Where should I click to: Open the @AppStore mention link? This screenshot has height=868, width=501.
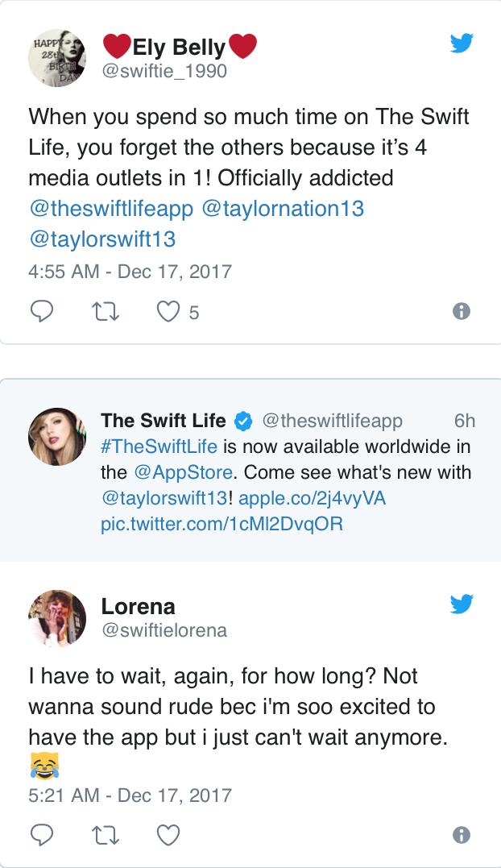tap(184, 471)
